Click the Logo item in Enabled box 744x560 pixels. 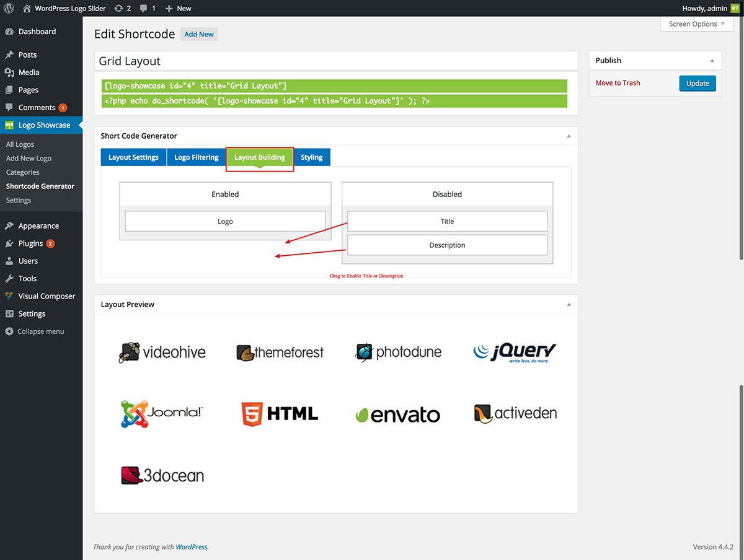click(225, 221)
